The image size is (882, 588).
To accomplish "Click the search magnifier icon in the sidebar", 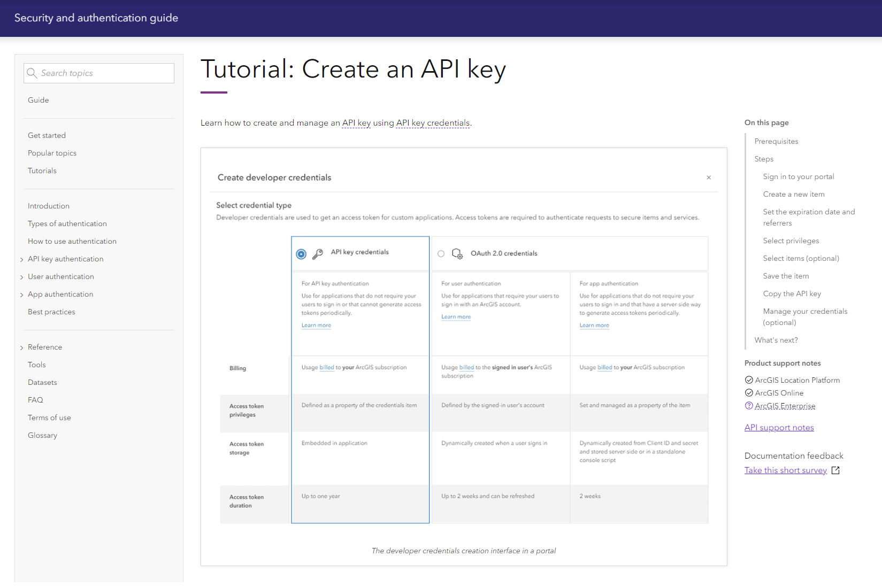I will 32,73.
